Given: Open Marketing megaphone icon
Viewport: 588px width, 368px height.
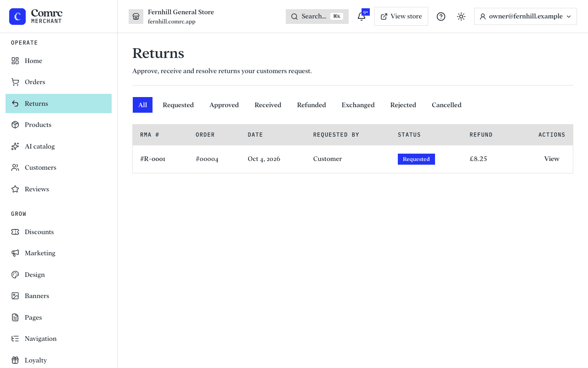Looking at the screenshot, I should point(15,253).
